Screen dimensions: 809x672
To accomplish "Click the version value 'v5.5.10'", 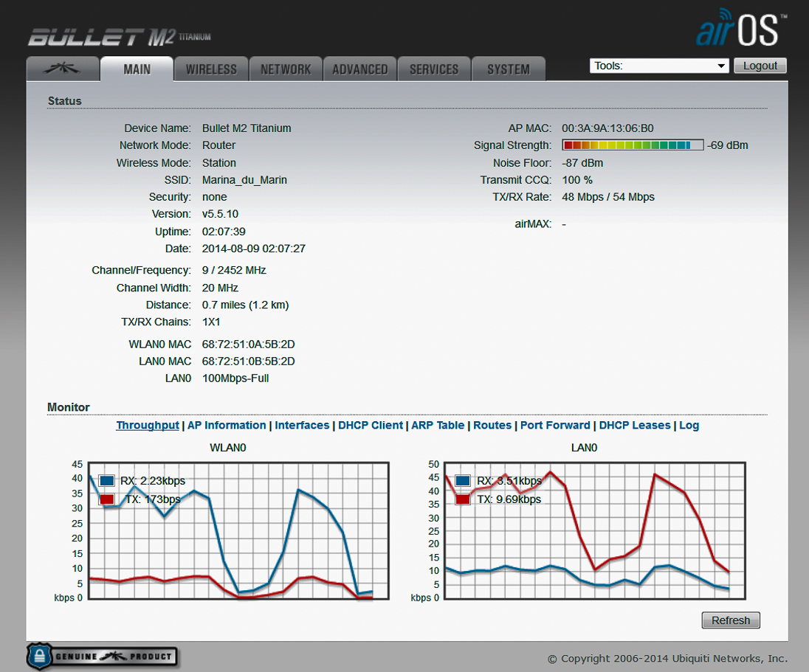I will (x=220, y=214).
